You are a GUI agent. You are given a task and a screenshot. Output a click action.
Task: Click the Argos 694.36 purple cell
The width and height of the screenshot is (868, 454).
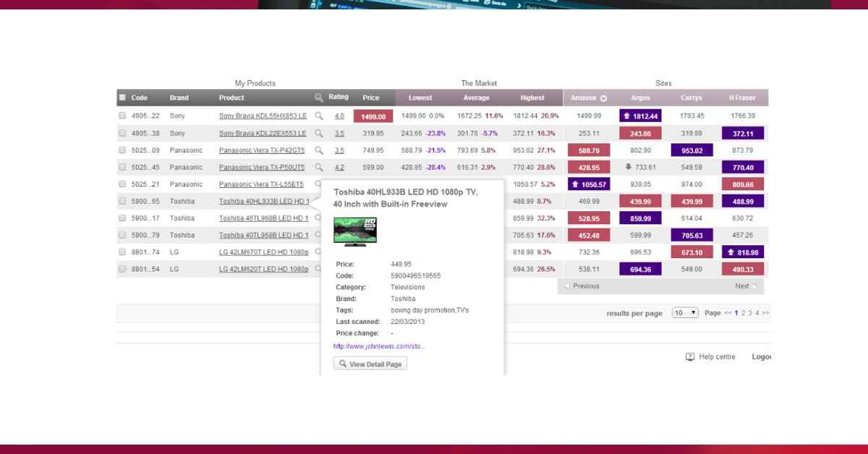pyautogui.click(x=640, y=269)
